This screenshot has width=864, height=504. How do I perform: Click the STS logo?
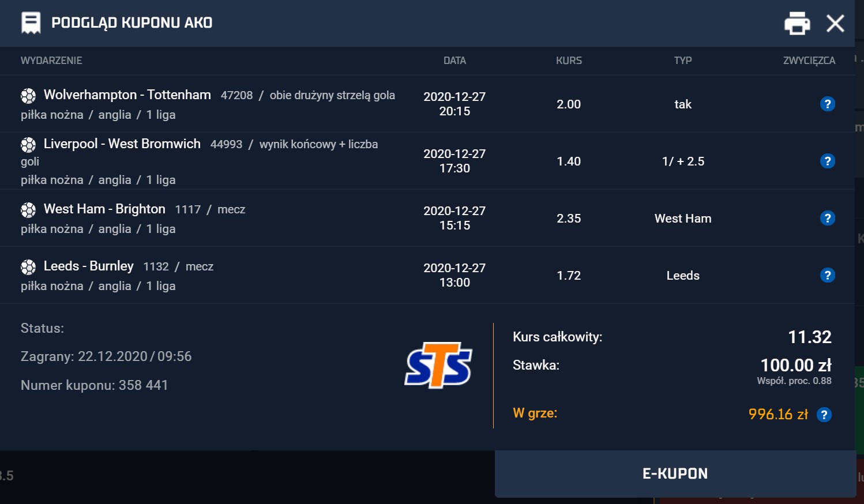coord(438,365)
